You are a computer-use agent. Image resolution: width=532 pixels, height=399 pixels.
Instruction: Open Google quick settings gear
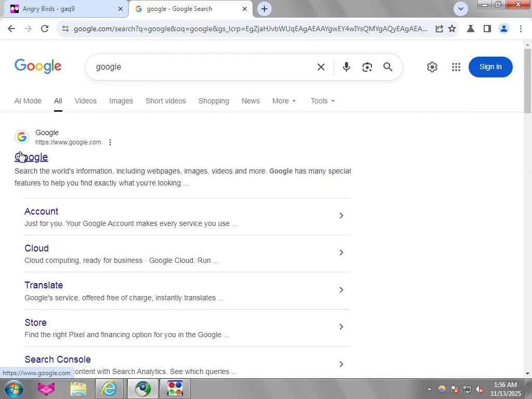pyautogui.click(x=432, y=67)
